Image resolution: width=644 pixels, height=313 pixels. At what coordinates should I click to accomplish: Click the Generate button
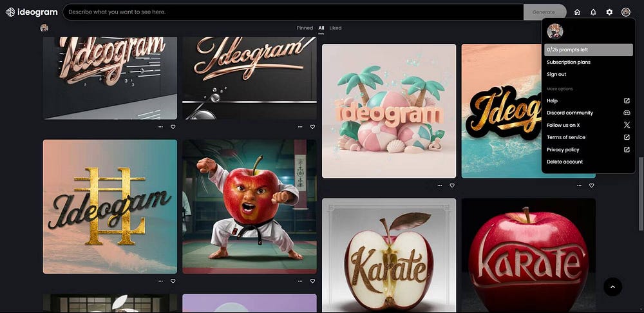click(544, 12)
